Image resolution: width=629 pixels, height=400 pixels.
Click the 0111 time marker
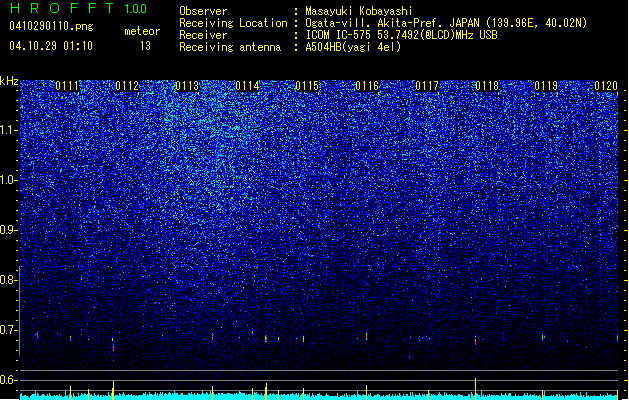pos(67,86)
